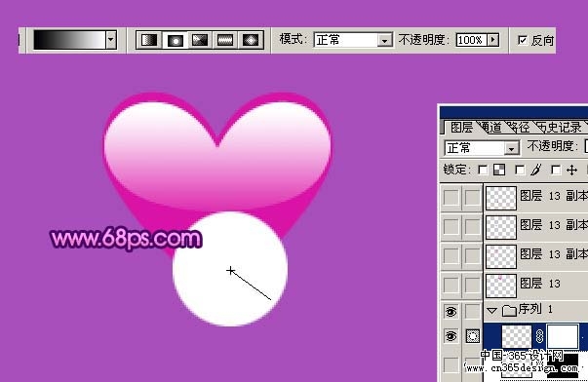
Task: Select the reflected gradient icon
Action: click(225, 40)
